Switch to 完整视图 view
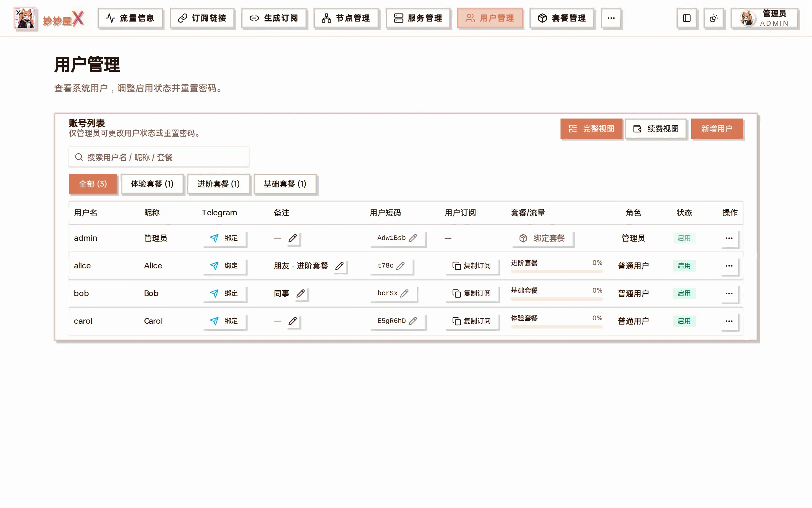The width and height of the screenshot is (812, 508). pyautogui.click(x=591, y=129)
